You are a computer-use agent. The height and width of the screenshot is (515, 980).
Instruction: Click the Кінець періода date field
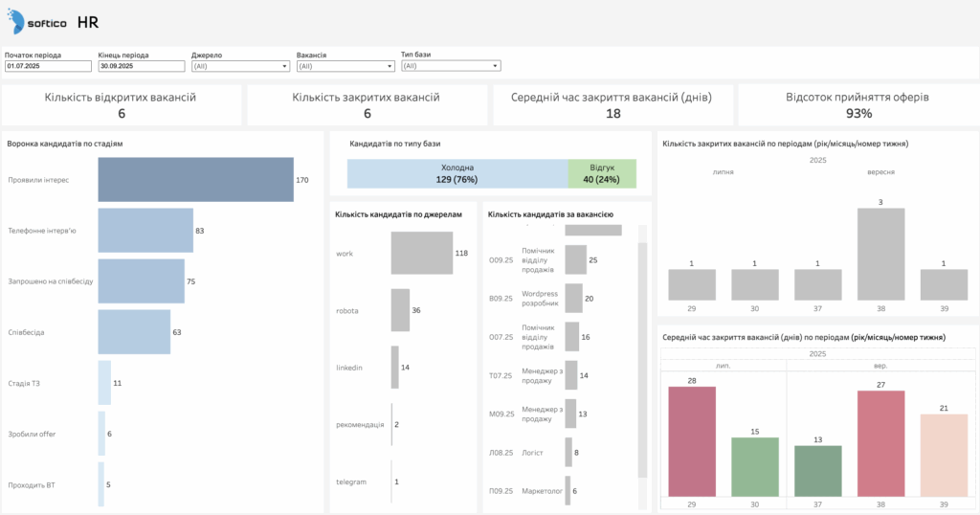[x=141, y=66]
